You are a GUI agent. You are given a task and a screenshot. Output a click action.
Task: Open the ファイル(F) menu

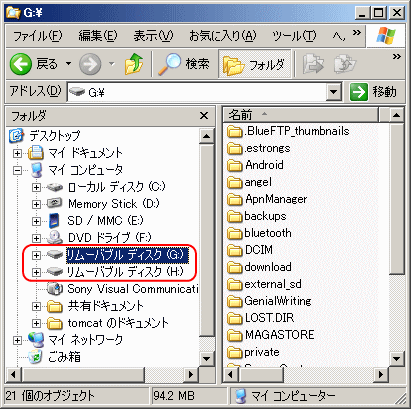tap(38, 35)
